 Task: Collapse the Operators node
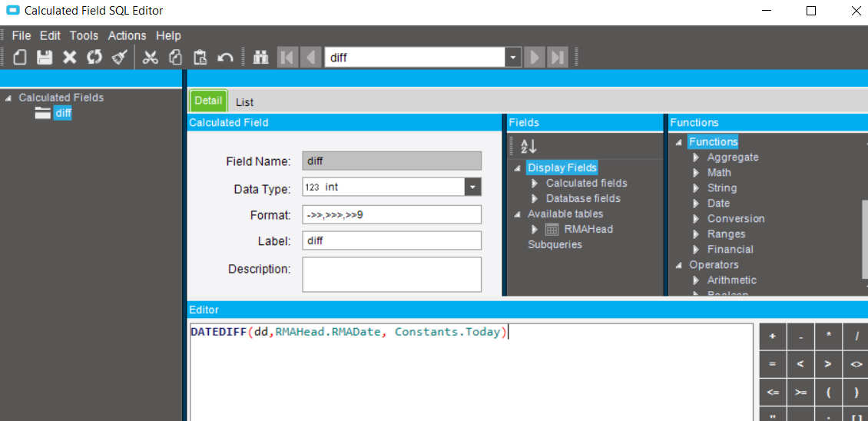click(679, 265)
